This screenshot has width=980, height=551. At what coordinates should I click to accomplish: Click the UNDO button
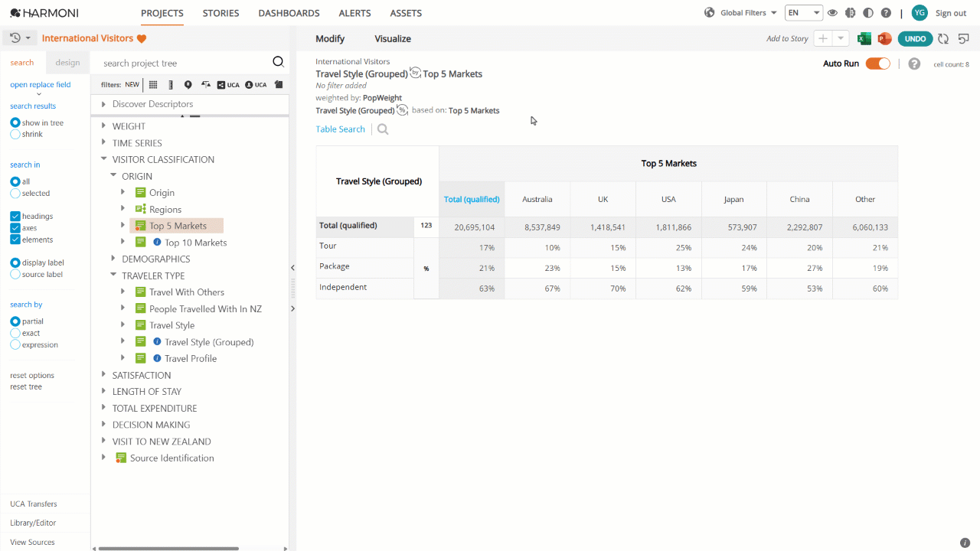pyautogui.click(x=915, y=38)
